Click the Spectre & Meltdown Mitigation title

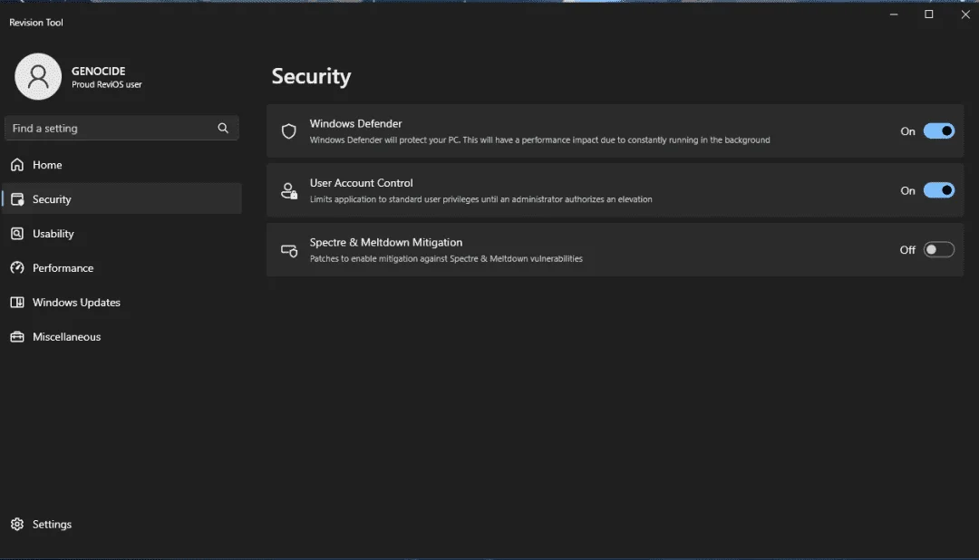coord(386,242)
